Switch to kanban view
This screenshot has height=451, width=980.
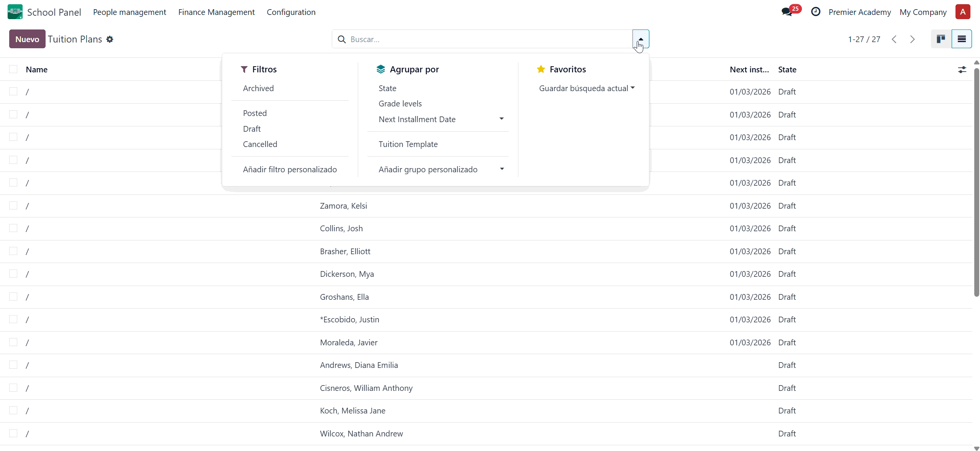coord(941,39)
